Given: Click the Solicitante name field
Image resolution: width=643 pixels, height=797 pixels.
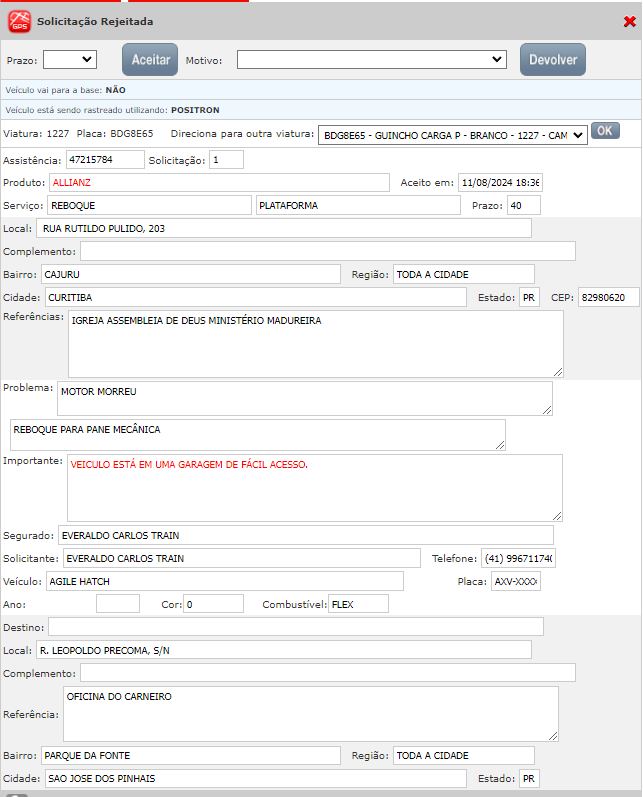Looking at the screenshot, I should pos(241,558).
